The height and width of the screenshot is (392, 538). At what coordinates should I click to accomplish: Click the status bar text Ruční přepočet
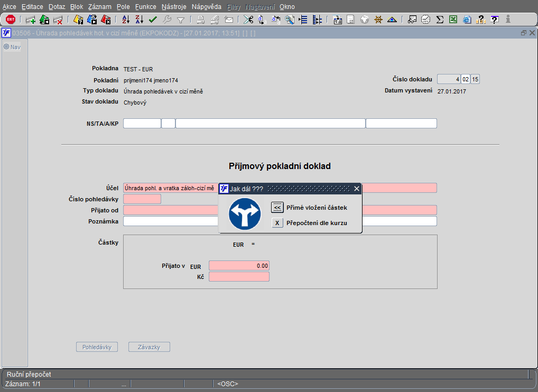[29, 375]
